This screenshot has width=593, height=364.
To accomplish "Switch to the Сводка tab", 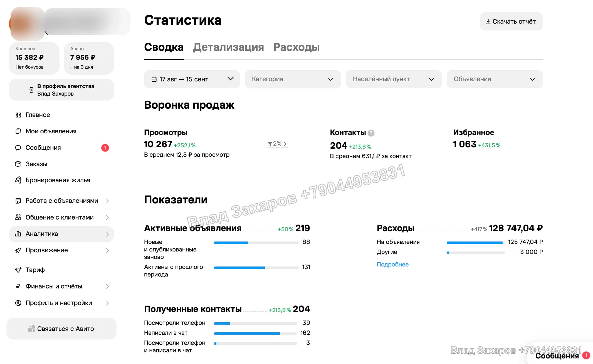I will pos(164,47).
